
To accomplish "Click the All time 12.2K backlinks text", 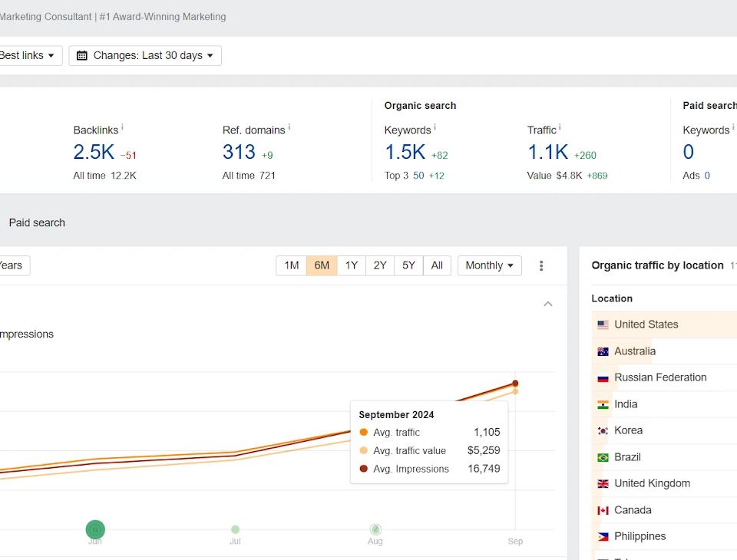I will pyautogui.click(x=104, y=176).
